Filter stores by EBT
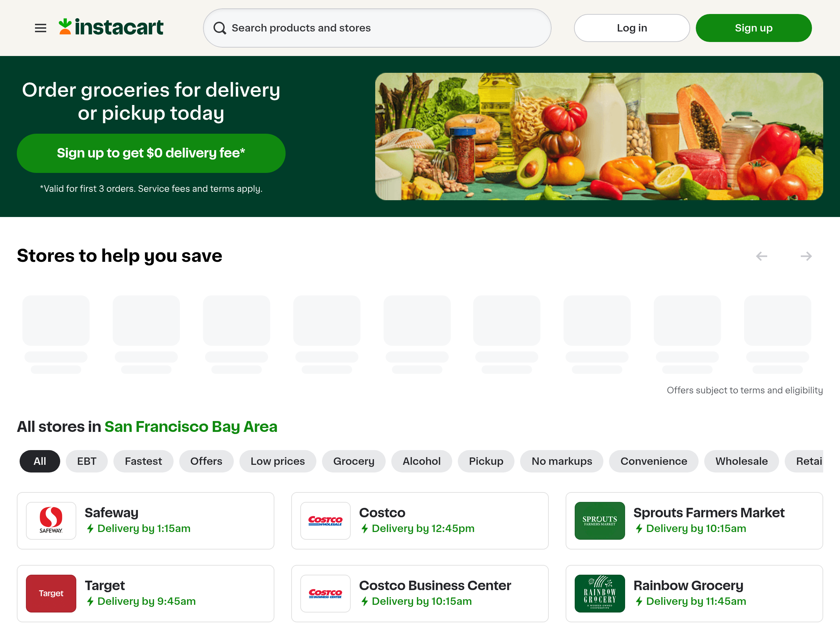 [x=86, y=461]
